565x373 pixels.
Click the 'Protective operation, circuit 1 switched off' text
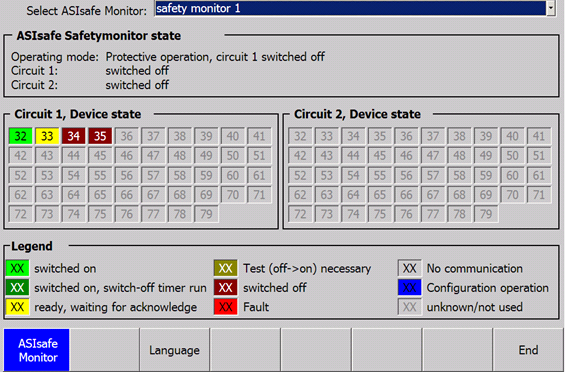click(215, 57)
